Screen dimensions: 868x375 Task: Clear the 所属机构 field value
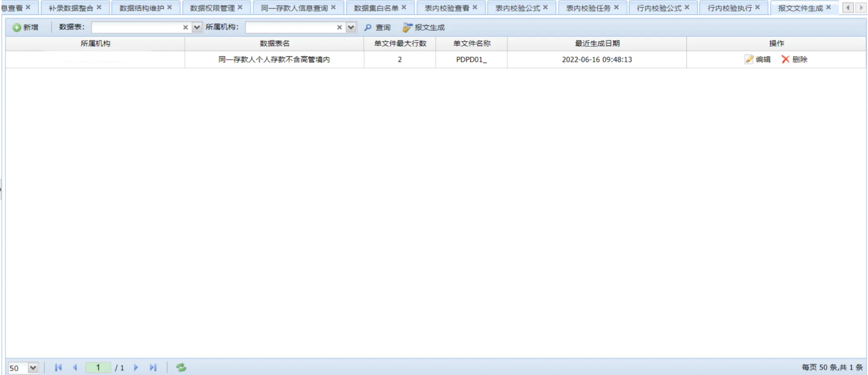(339, 27)
